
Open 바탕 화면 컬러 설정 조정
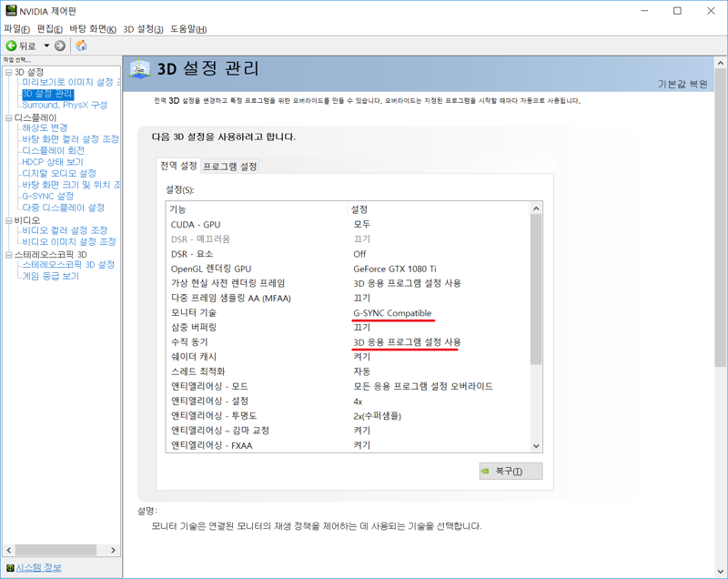click(71, 138)
